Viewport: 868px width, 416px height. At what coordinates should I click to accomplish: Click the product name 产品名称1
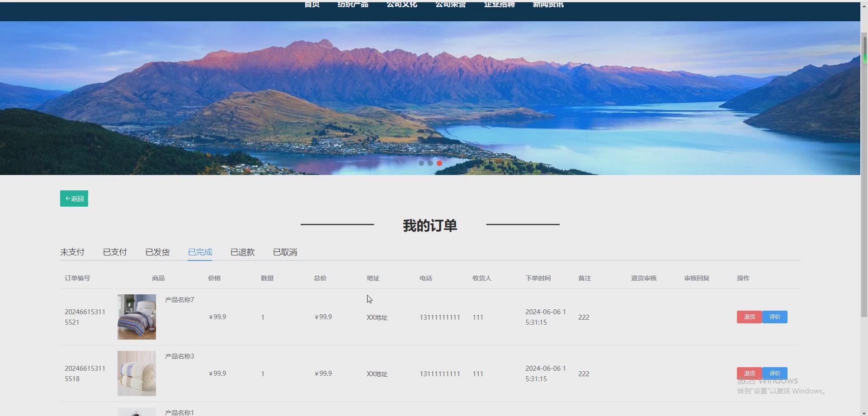click(x=179, y=412)
